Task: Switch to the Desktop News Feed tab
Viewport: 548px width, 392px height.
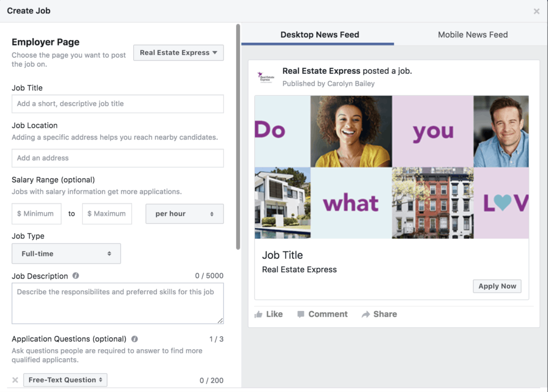Action: pos(319,35)
